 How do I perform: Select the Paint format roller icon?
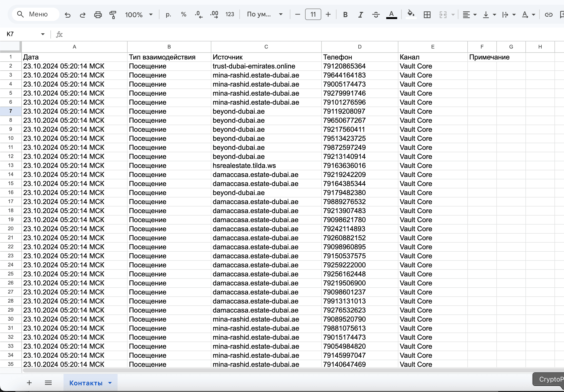(113, 15)
